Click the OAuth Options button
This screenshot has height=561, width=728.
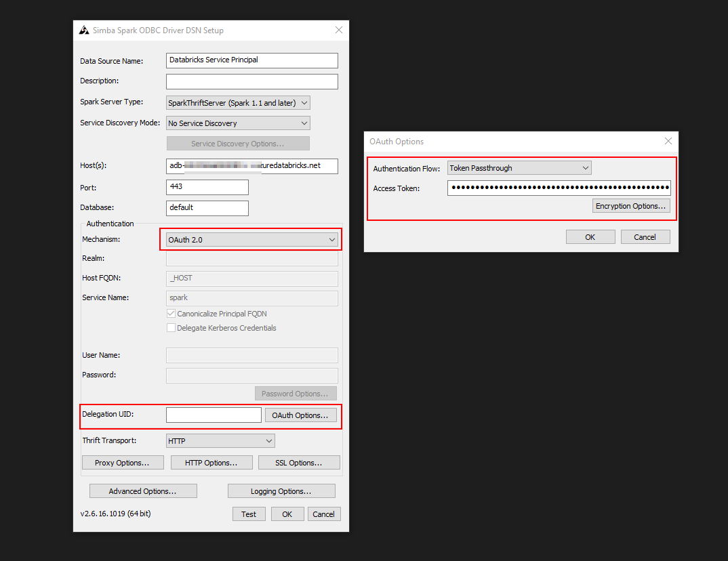click(300, 415)
